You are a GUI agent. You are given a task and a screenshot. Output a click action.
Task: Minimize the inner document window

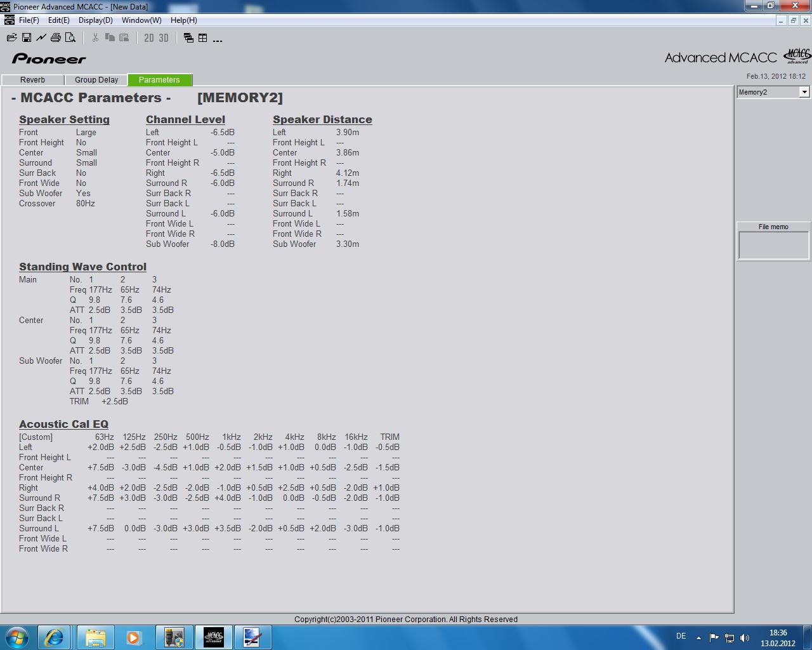point(780,20)
